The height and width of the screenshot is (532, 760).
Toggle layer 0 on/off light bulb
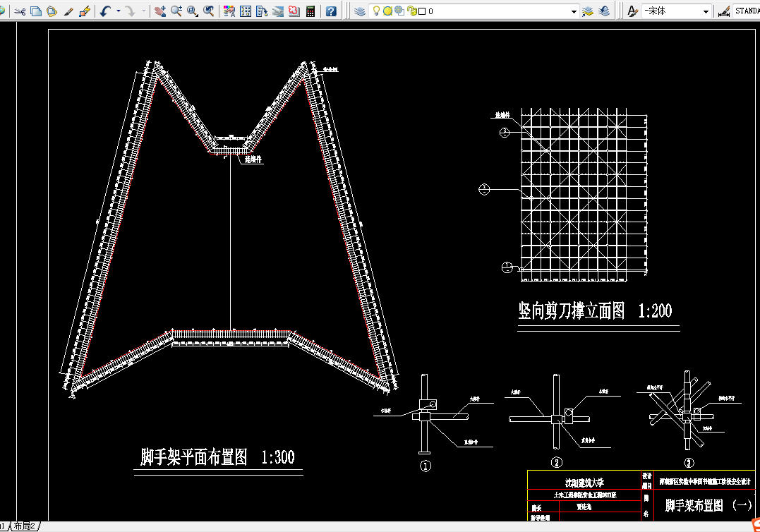click(376, 11)
